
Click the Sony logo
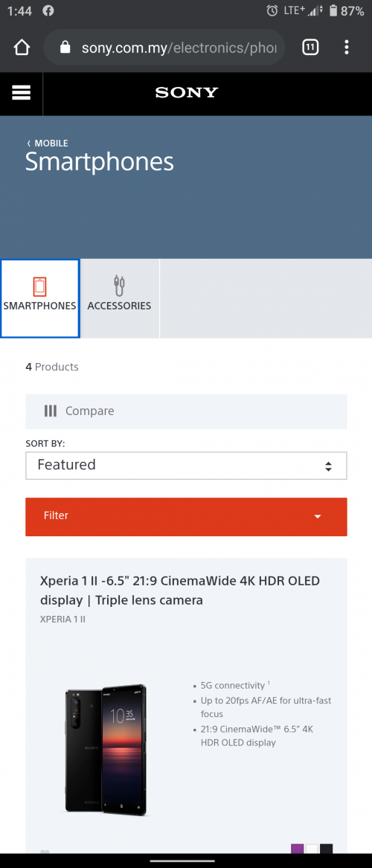tap(187, 92)
